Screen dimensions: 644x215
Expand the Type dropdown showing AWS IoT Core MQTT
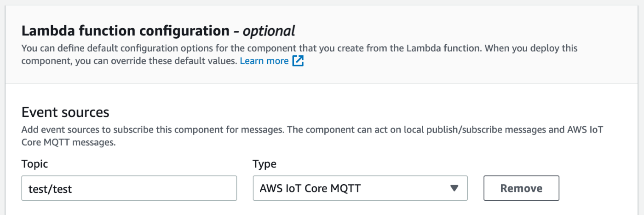click(360, 188)
